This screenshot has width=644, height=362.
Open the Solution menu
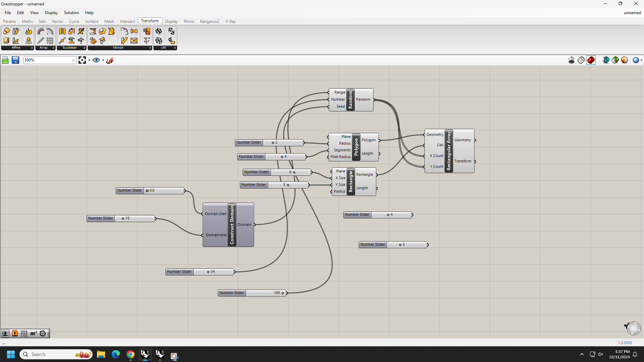(x=71, y=13)
